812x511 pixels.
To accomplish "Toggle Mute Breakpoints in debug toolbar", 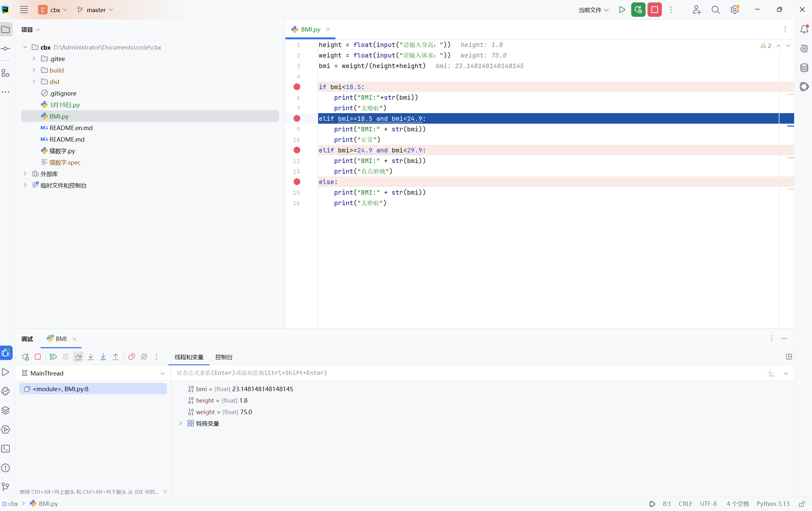I will point(144,357).
